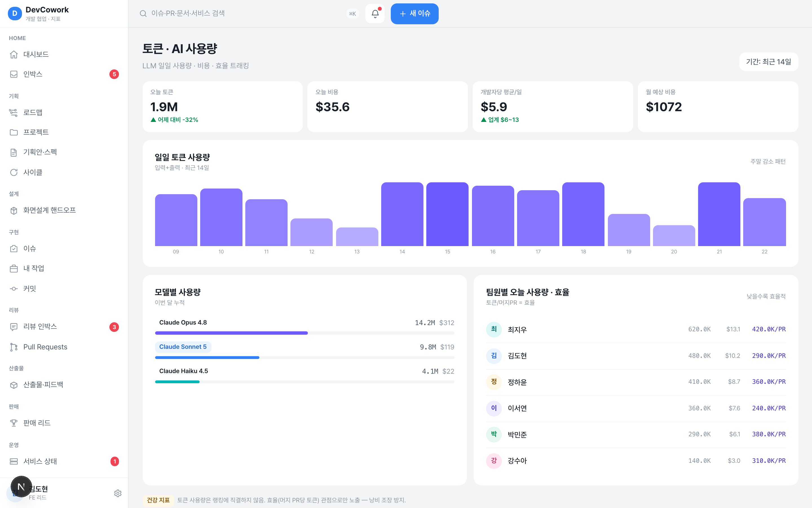Click Claude Opus 4.8 cost $312
The height and width of the screenshot is (508, 812).
447,323
